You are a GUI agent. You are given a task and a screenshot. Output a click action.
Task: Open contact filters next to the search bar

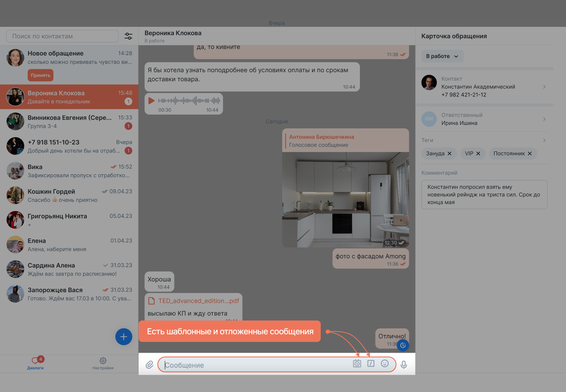[x=129, y=36]
